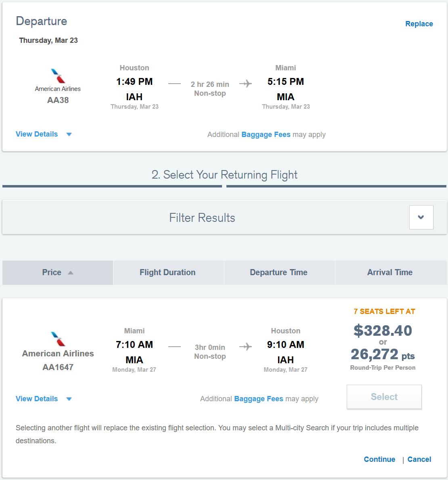
Task: Click American Airlines logo on departure flight
Action: 58,76
